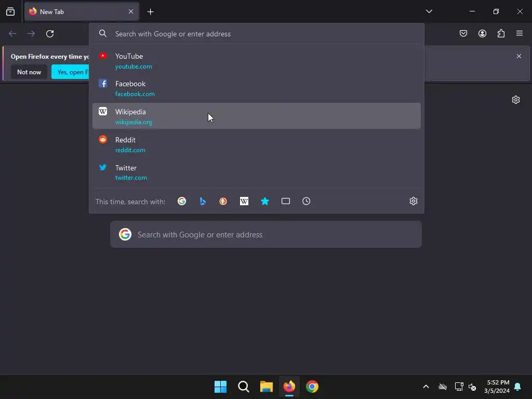Click the youtube.com URL text
The image size is (532, 399).
pos(134,66)
